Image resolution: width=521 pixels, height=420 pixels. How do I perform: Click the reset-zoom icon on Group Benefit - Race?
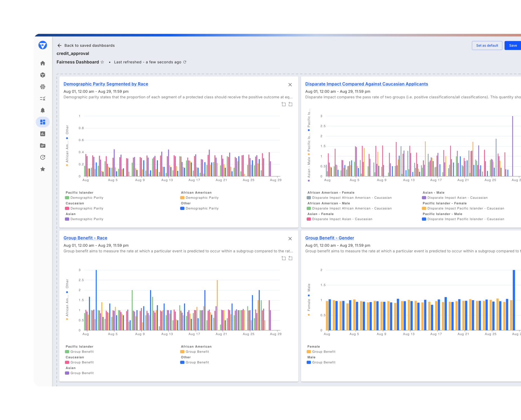290,258
